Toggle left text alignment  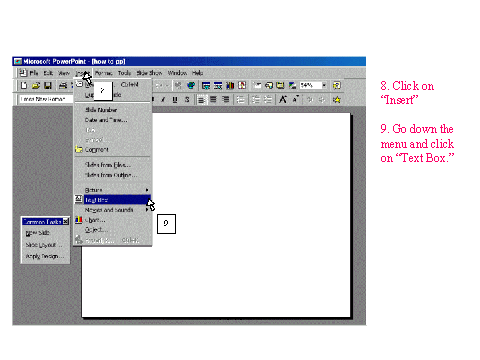[201, 99]
